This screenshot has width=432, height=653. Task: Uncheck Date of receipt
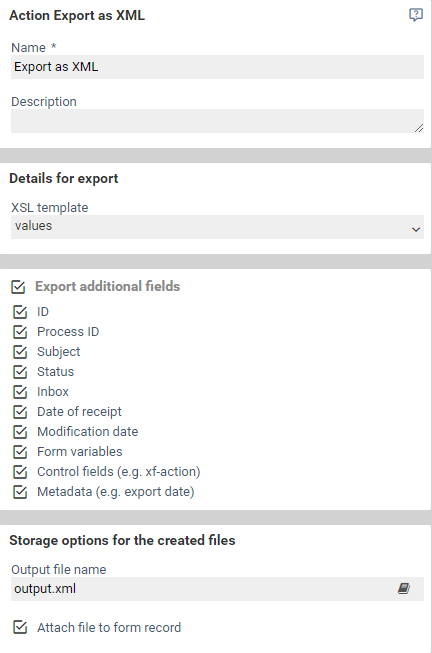[x=20, y=412]
